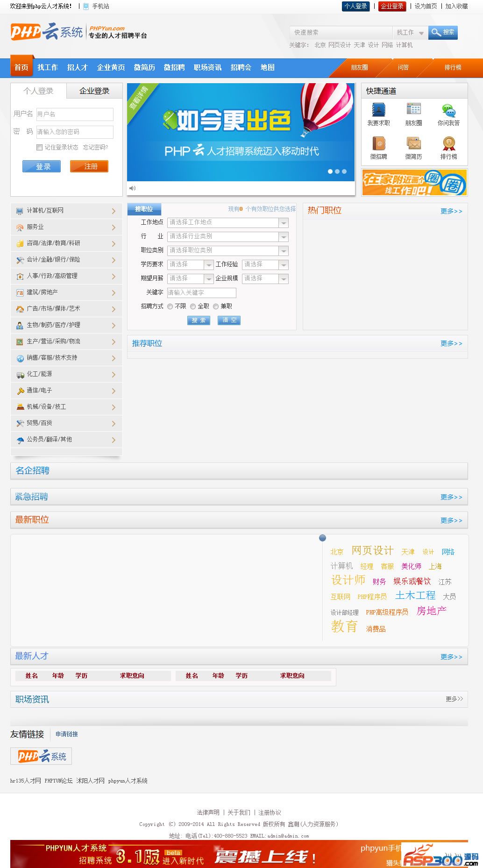Go to first banner slide dot
483x868 pixels.
330,171
